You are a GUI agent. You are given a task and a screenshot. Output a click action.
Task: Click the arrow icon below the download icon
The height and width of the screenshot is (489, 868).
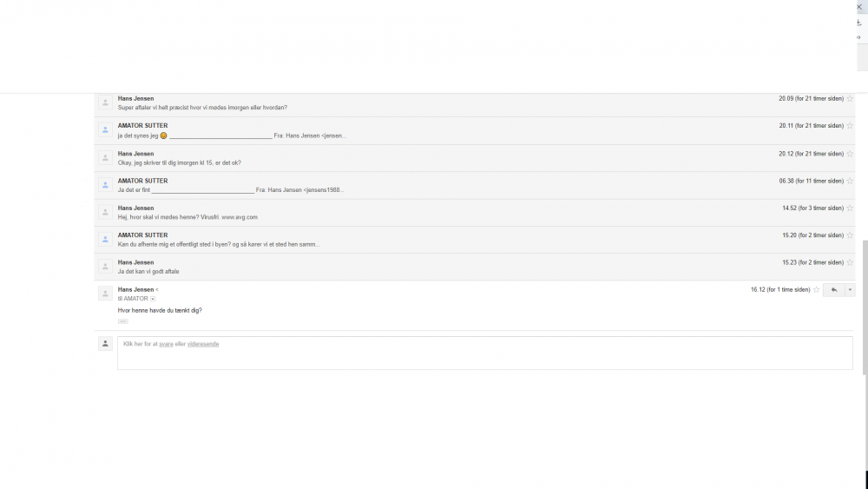click(858, 37)
